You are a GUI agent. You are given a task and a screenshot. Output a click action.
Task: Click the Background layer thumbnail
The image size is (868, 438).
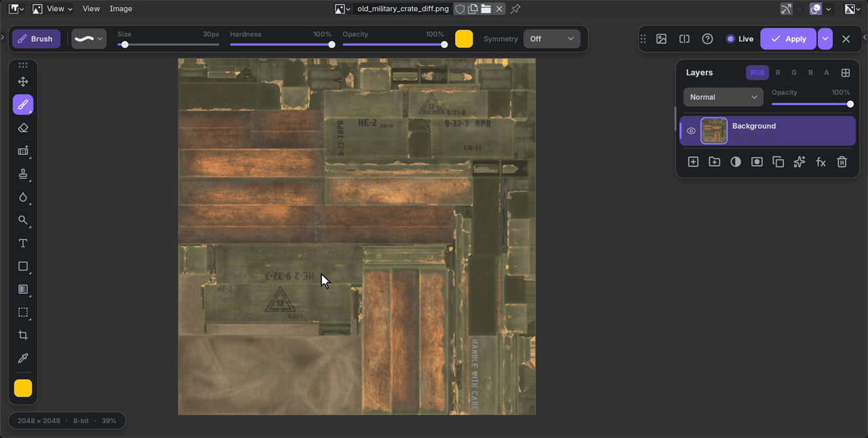714,131
